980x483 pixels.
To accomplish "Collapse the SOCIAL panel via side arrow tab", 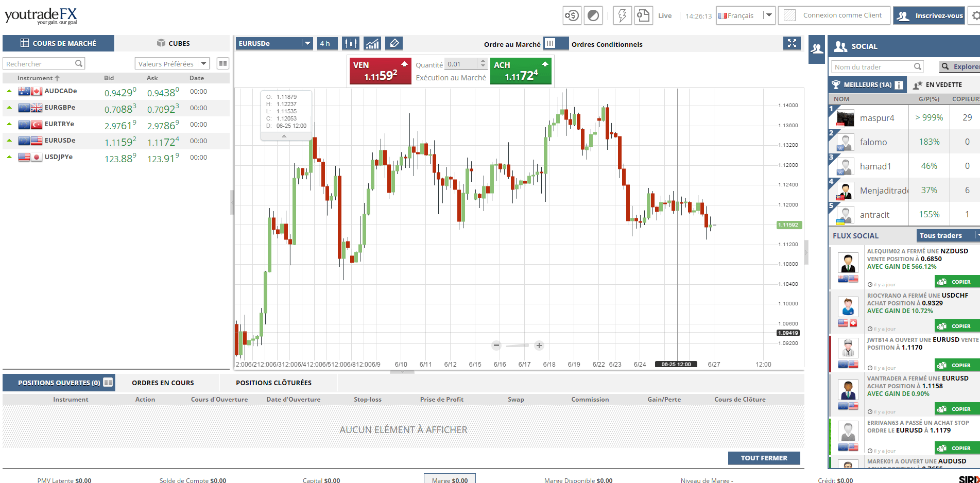I will [x=816, y=49].
